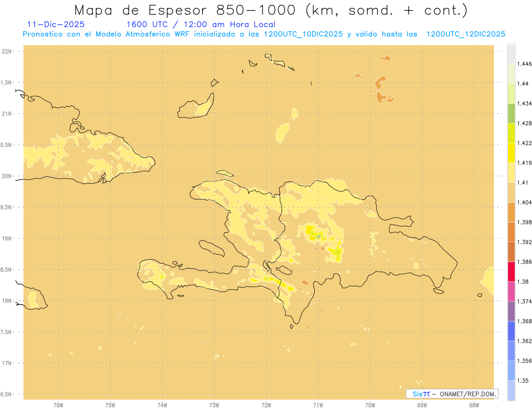Click the '19N' latitude label
This screenshot has width=532, height=411.
pyautogui.click(x=7, y=239)
